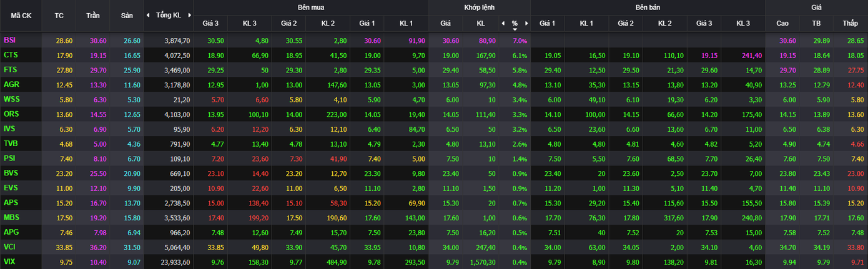Click the Thấp price column header
Image resolution: width=868 pixels, height=269 pixels.
(x=850, y=23)
